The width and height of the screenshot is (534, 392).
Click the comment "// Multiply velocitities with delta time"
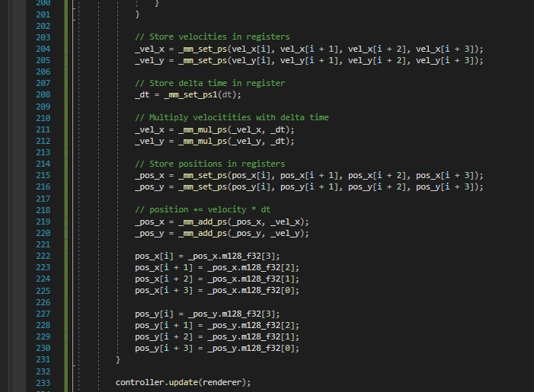232,118
